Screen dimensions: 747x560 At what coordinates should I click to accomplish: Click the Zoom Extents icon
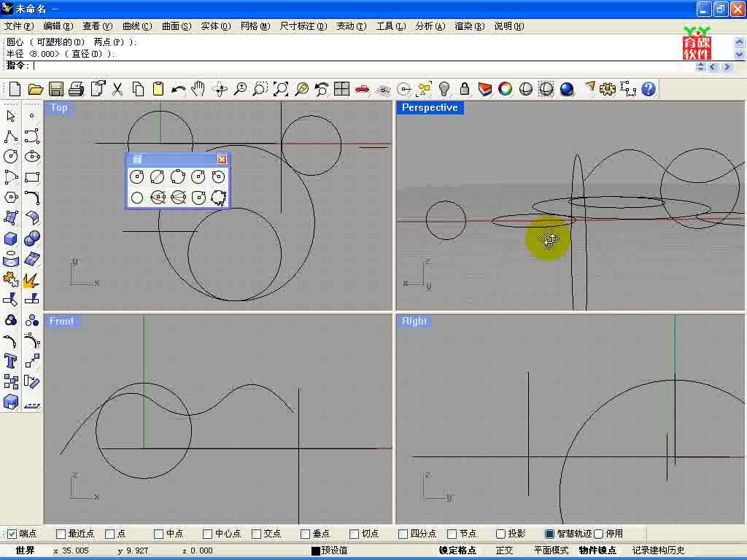(x=281, y=89)
